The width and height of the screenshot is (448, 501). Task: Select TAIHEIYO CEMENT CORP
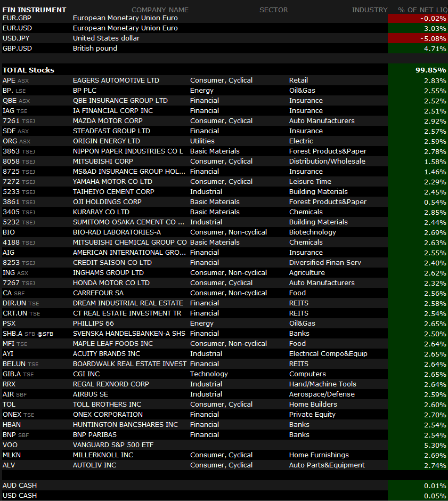pos(113,192)
